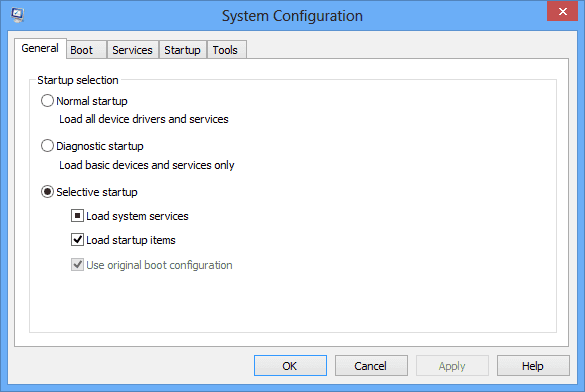This screenshot has height=392, width=585.
Task: Select the Startup tab
Action: click(182, 50)
